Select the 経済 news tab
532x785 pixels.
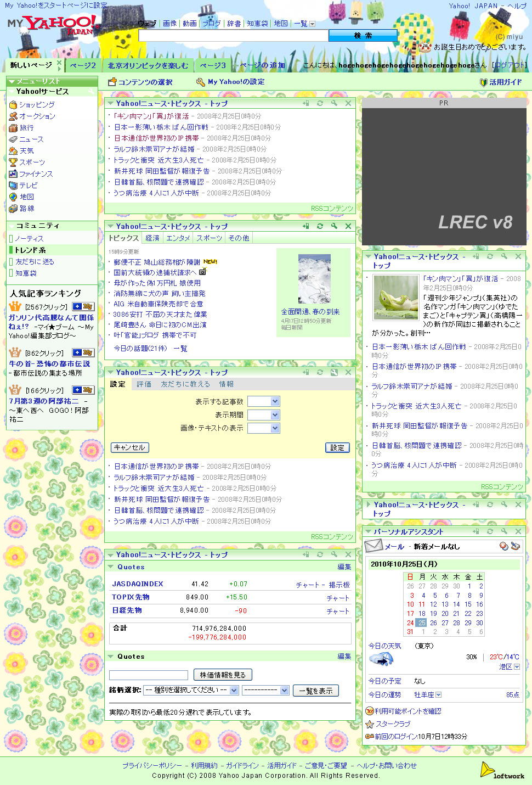point(152,238)
